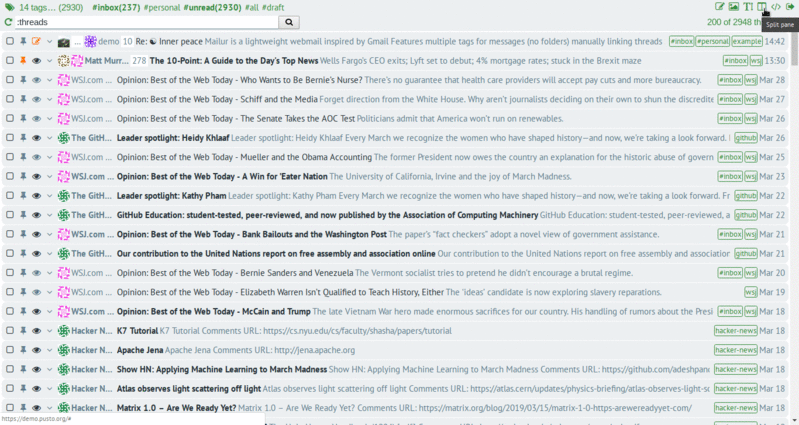Pin the 'Inner peace' thread
The image size is (799, 425).
[23, 41]
